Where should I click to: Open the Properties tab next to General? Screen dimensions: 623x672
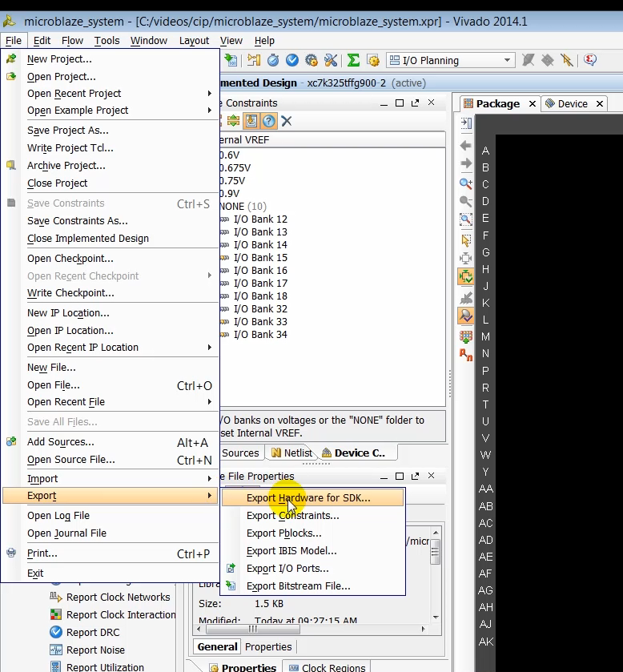coord(268,646)
